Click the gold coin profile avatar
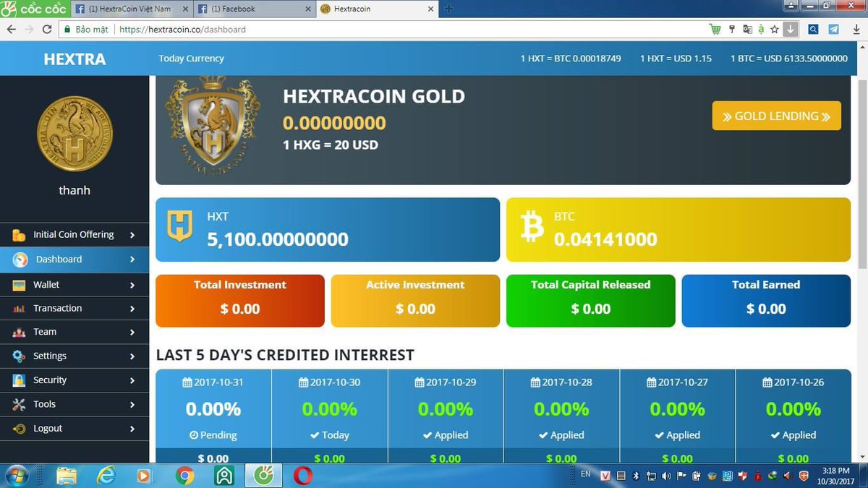This screenshot has width=868, height=488. pyautogui.click(x=75, y=132)
